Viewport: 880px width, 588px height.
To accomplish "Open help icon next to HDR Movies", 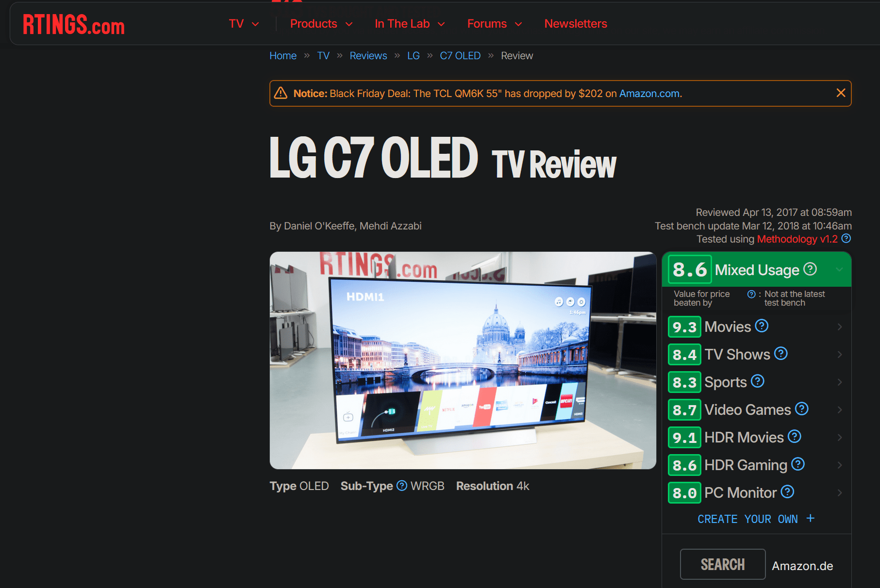I will [794, 437].
